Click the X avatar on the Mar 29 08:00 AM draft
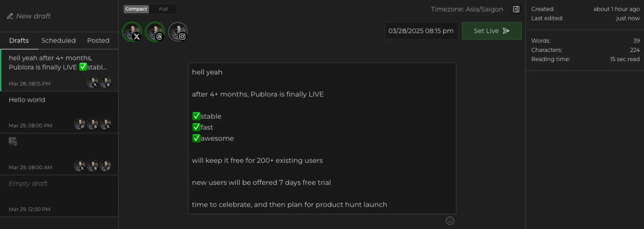The width and height of the screenshot is (644, 229). click(x=79, y=166)
